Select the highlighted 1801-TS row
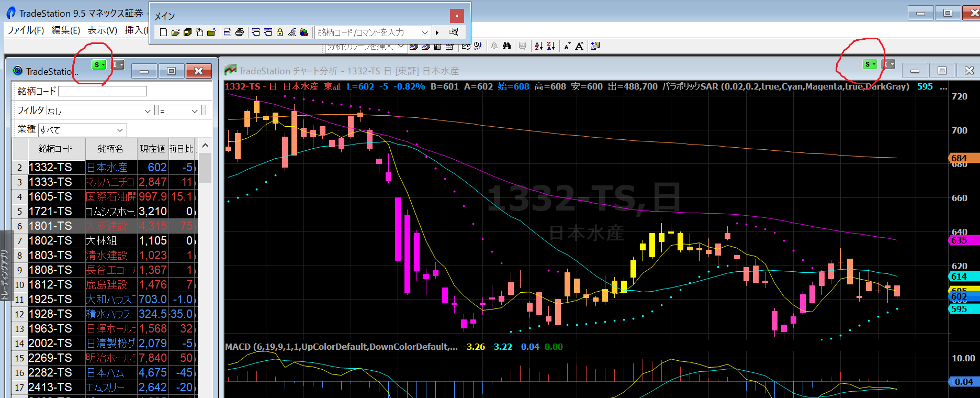 pos(105,226)
